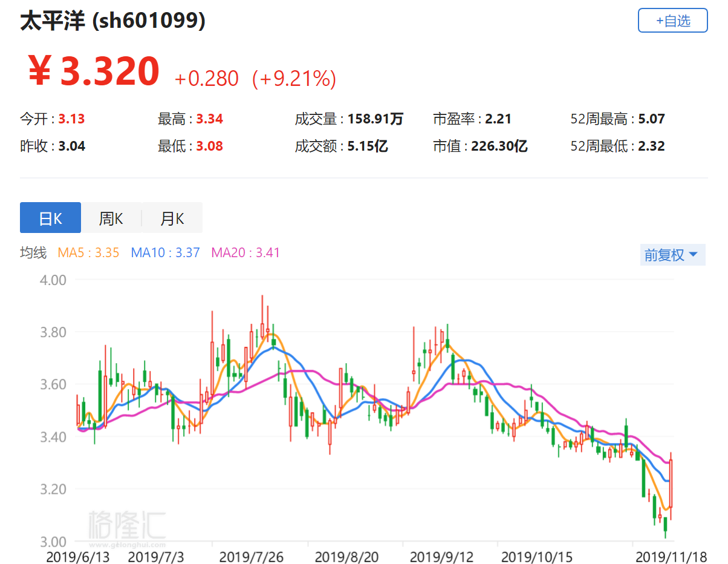This screenshot has height=564, width=728.
Task: Click y-axis label 4.00
Action: [x=54, y=280]
